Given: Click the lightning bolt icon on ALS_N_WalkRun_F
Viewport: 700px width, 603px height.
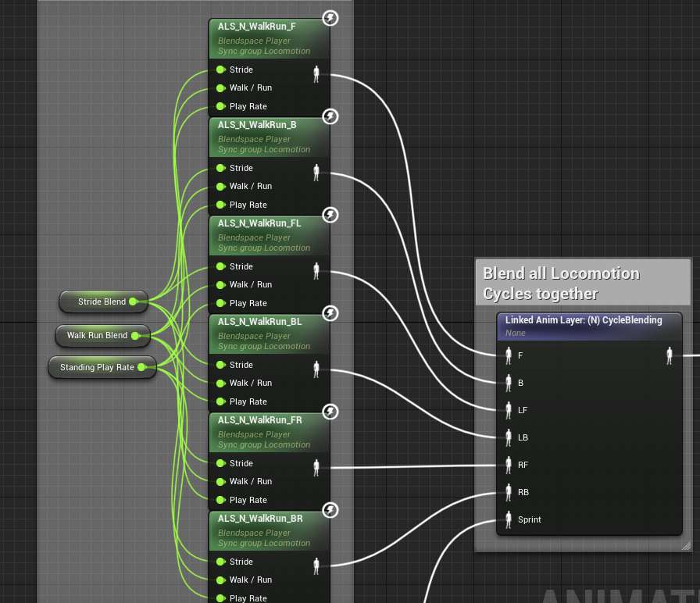Looking at the screenshot, I should [329, 18].
